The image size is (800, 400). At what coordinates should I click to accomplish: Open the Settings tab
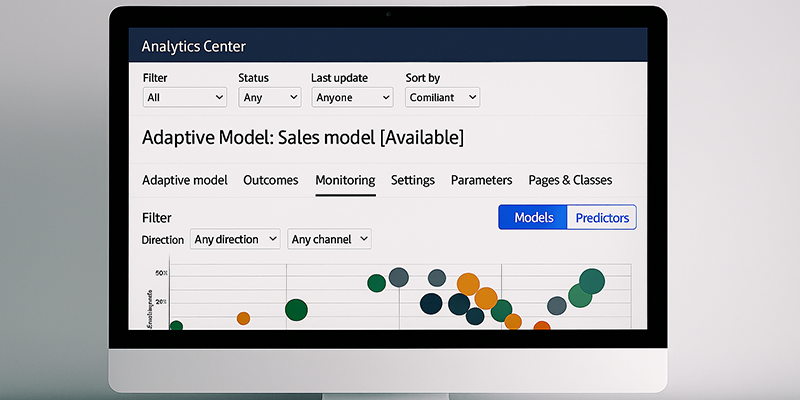[x=413, y=180]
